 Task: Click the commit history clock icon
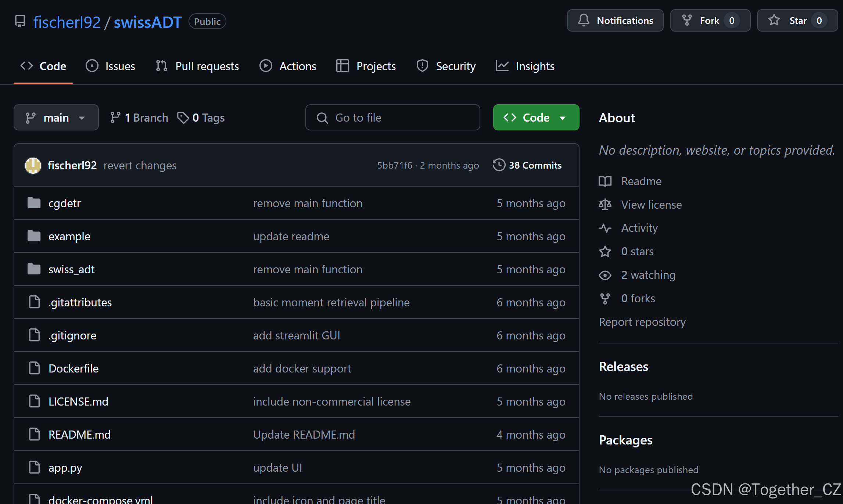tap(499, 165)
